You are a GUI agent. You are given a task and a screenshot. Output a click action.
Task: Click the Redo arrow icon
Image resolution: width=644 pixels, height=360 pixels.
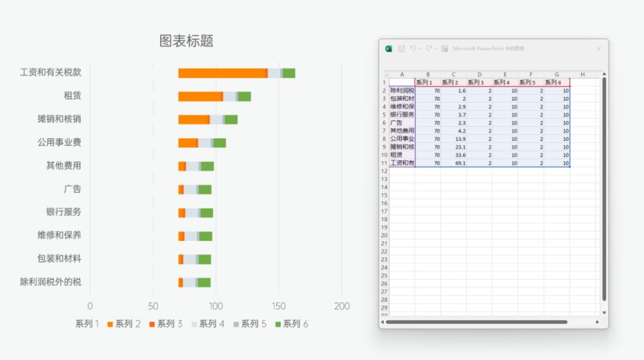pyautogui.click(x=429, y=48)
